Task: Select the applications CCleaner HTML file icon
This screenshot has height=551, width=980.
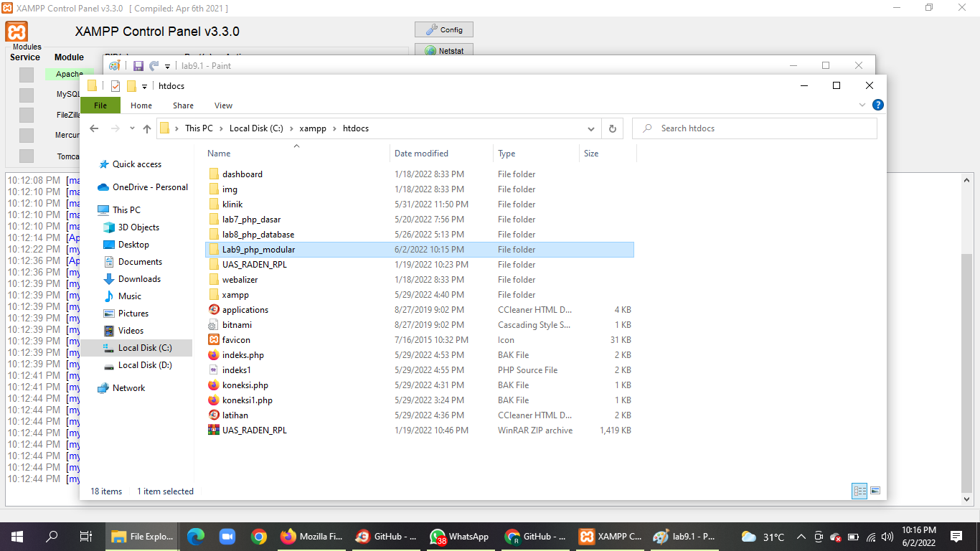Action: coord(214,310)
